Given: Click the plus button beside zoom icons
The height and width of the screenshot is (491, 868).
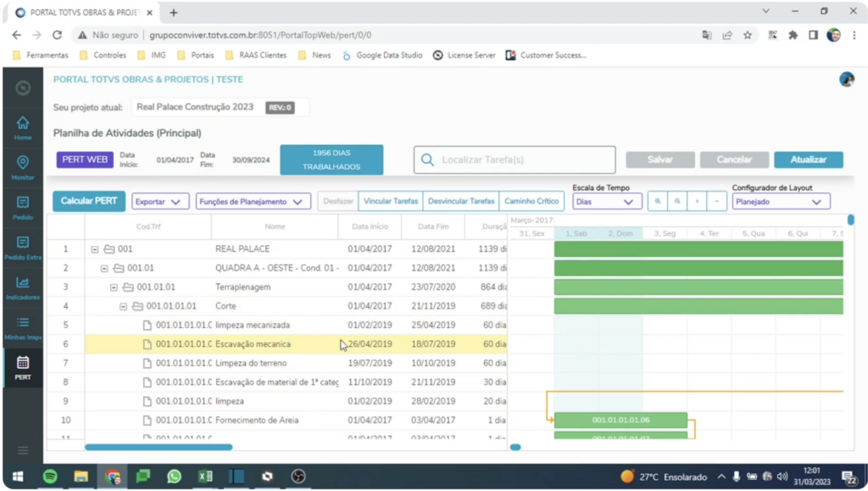Looking at the screenshot, I should click(x=697, y=202).
